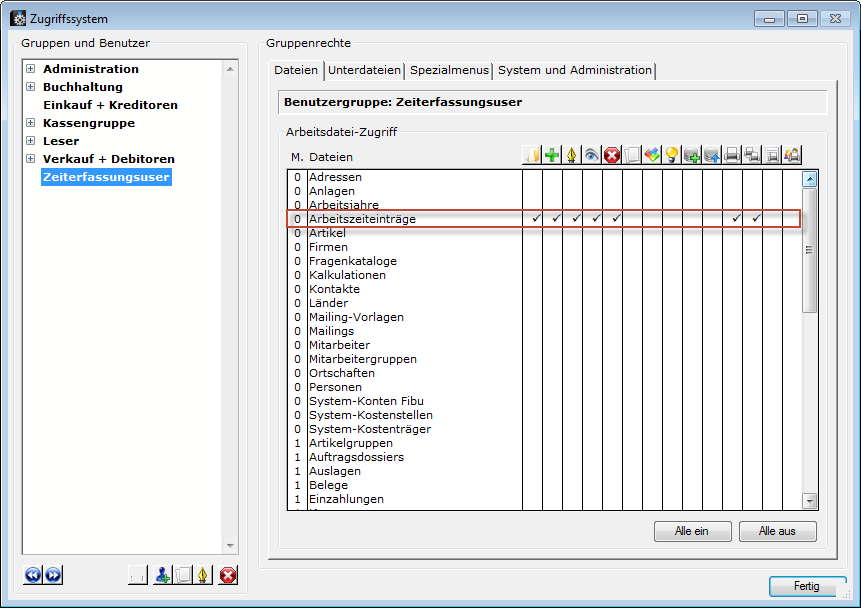Click the Fertig button

(x=806, y=586)
